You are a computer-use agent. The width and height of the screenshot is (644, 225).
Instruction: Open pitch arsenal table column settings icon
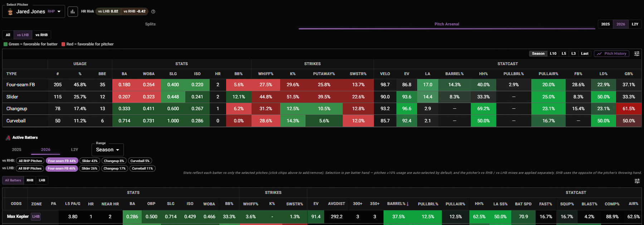click(637, 54)
